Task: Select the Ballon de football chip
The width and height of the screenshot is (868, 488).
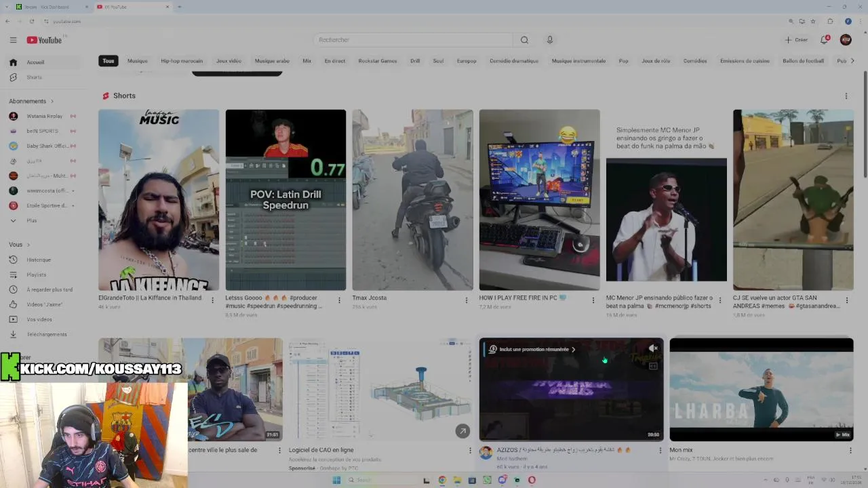Action: click(804, 61)
